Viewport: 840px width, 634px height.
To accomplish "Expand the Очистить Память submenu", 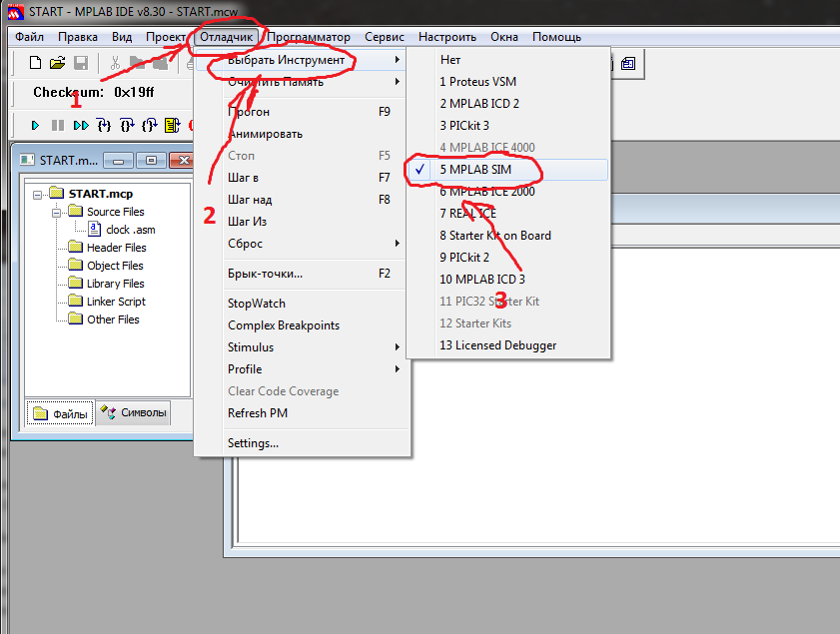I will pos(303,82).
